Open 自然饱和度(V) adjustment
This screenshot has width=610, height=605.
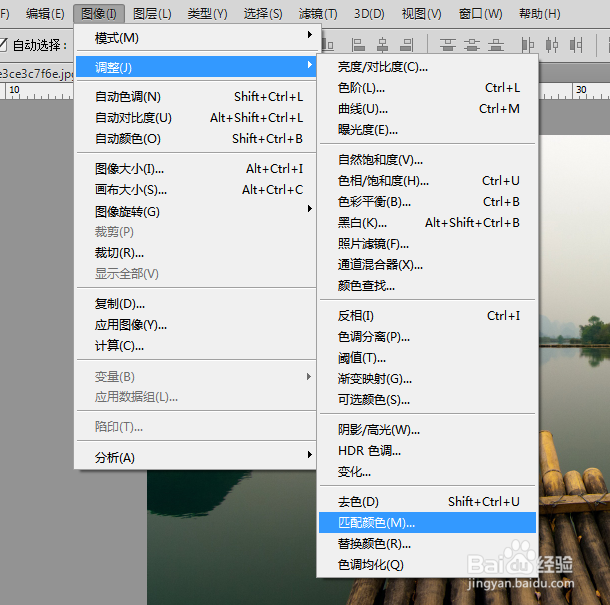coord(427,160)
